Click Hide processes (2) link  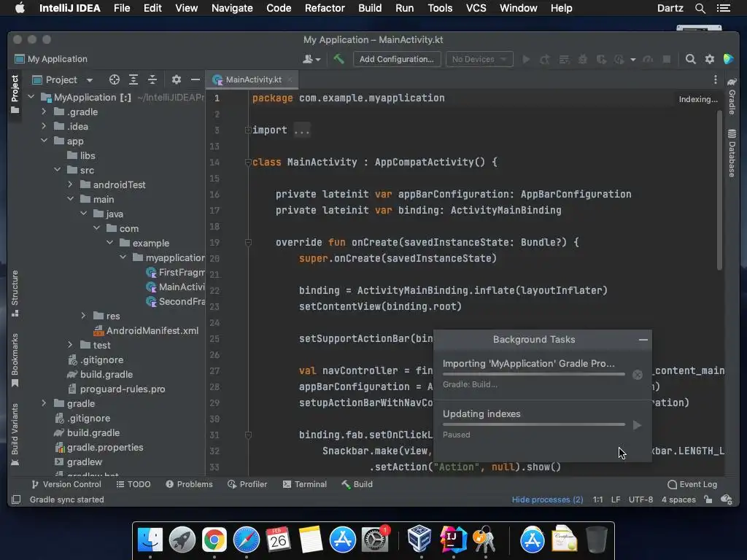coord(547,499)
